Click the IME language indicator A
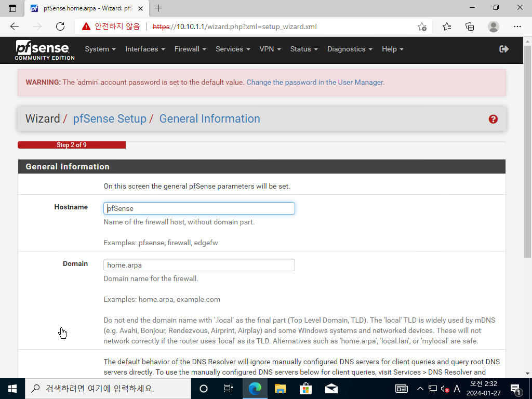The height and width of the screenshot is (399, 532). point(457,389)
